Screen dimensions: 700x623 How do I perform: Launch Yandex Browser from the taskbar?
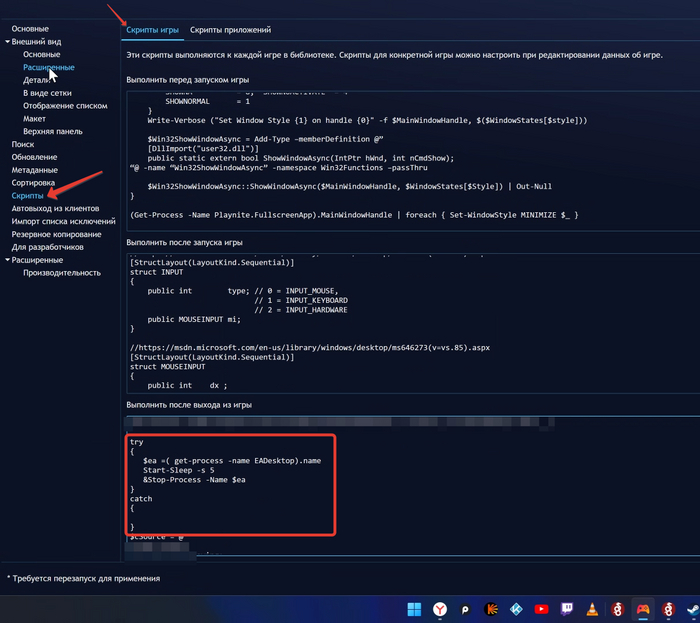[440, 609]
